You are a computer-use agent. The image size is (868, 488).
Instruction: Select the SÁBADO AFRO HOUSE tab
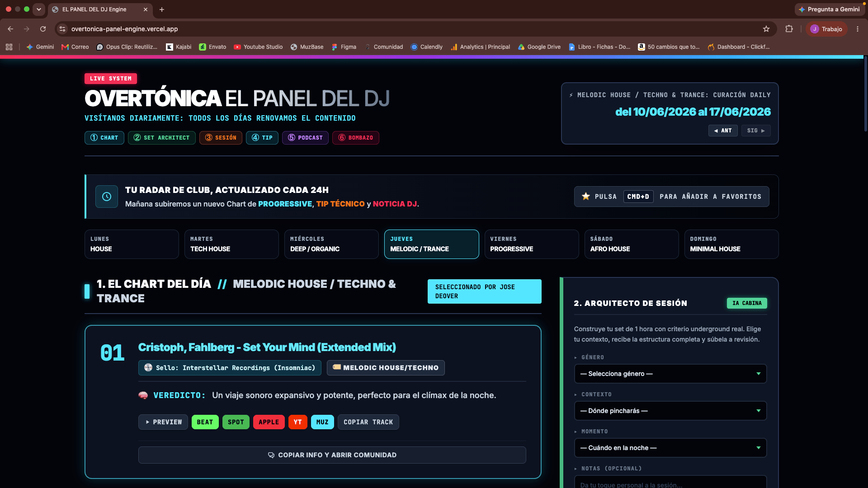[632, 244]
